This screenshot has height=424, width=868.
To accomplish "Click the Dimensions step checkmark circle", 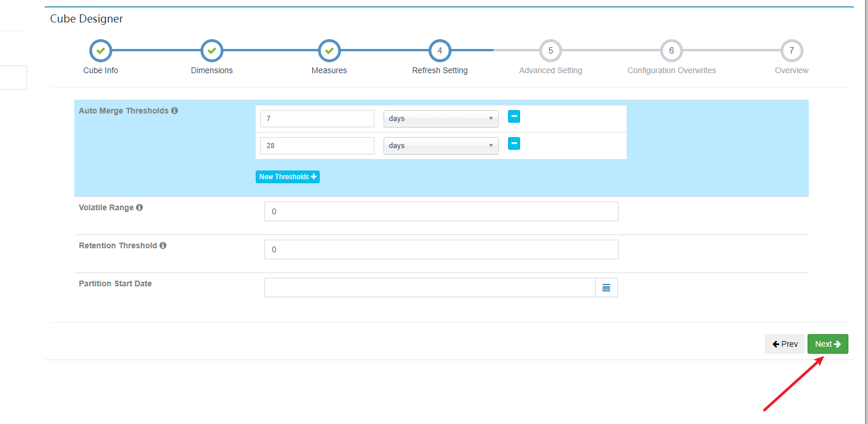I will click(x=212, y=51).
